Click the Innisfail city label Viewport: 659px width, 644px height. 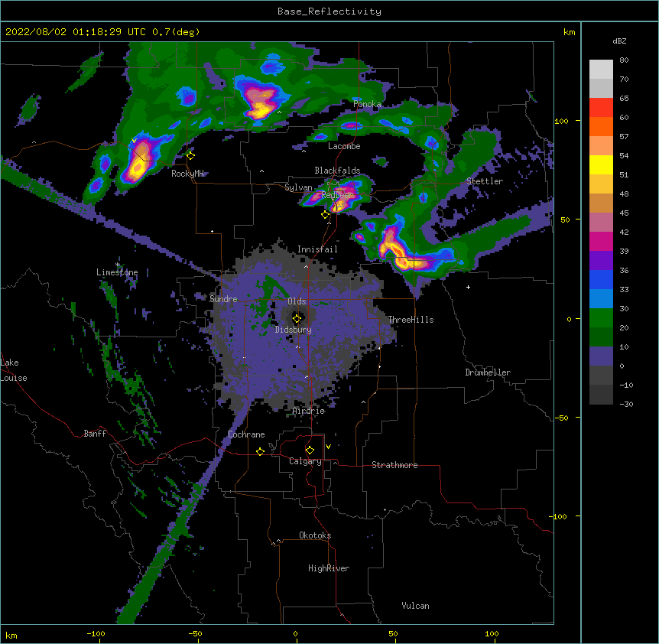tap(317, 249)
